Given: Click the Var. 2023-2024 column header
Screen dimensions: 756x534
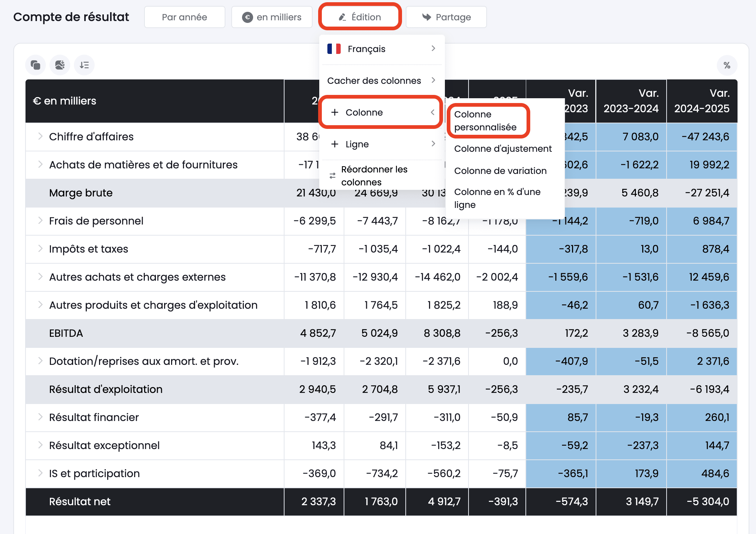Looking at the screenshot, I should point(631,101).
